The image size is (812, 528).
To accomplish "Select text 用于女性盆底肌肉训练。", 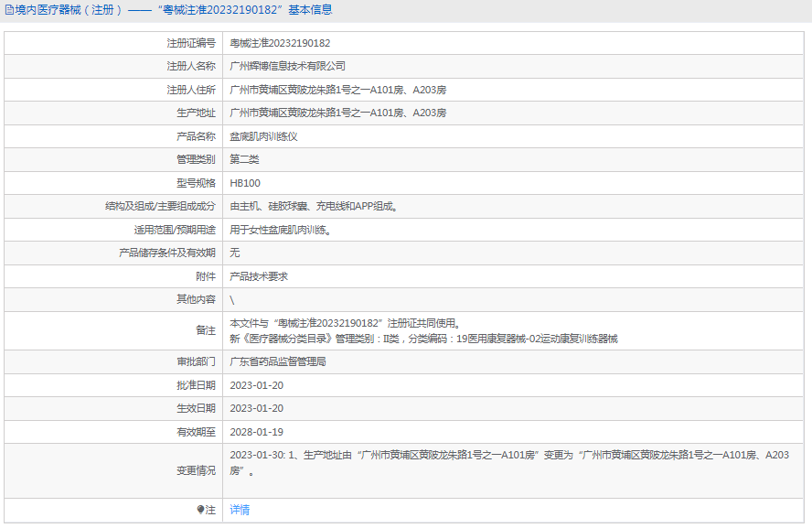I will 281,230.
